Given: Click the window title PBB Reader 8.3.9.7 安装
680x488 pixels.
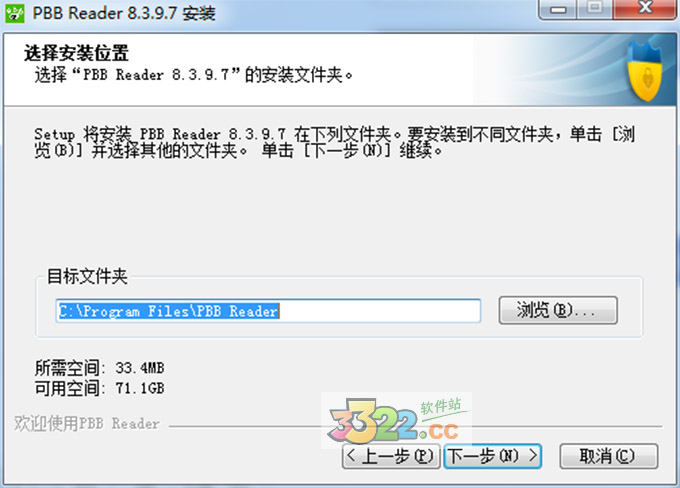Looking at the screenshot, I should [x=124, y=13].
